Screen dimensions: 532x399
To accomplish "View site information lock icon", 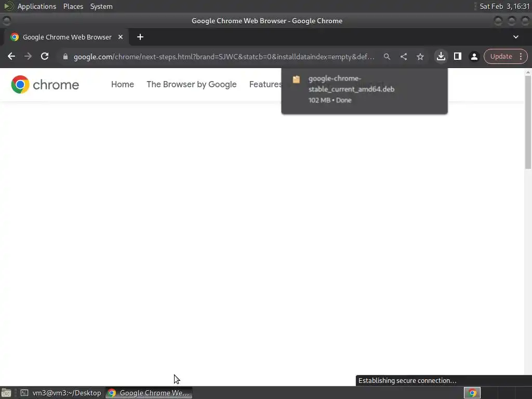I will click(x=65, y=57).
